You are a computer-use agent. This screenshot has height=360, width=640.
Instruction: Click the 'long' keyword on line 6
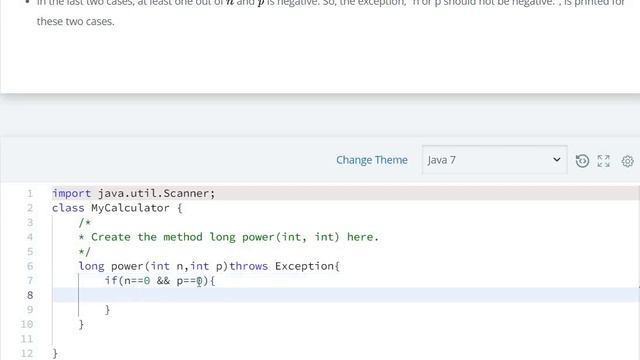pos(91,266)
